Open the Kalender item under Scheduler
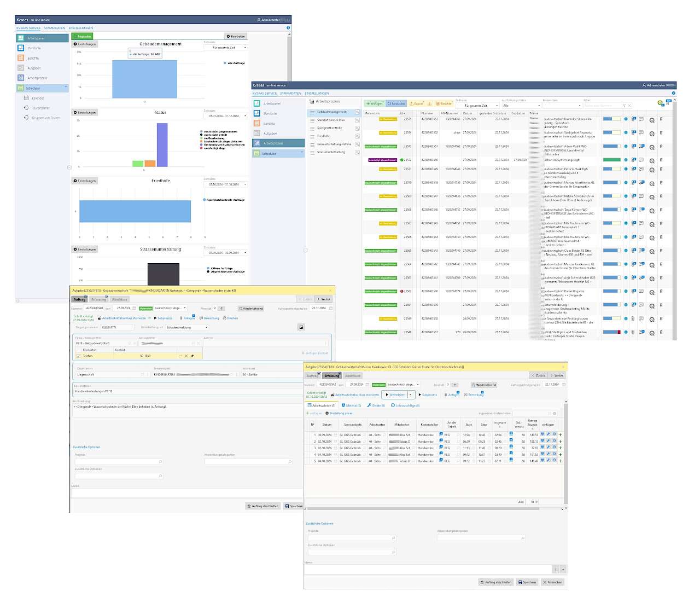The image size is (700, 609). click(37, 98)
